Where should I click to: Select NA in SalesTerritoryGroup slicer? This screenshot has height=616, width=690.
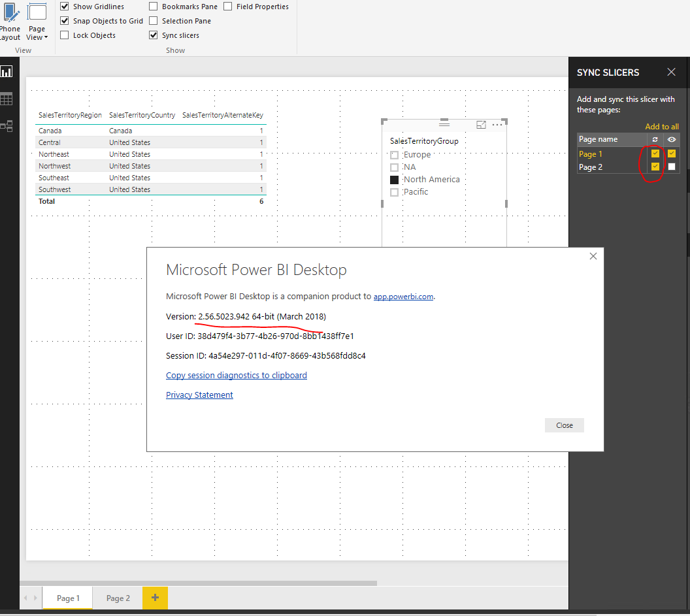coord(394,167)
